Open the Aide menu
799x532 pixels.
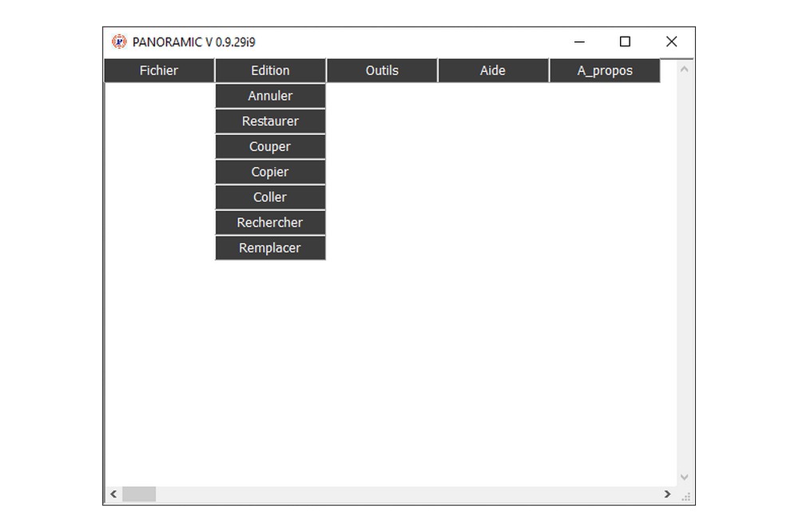493,70
